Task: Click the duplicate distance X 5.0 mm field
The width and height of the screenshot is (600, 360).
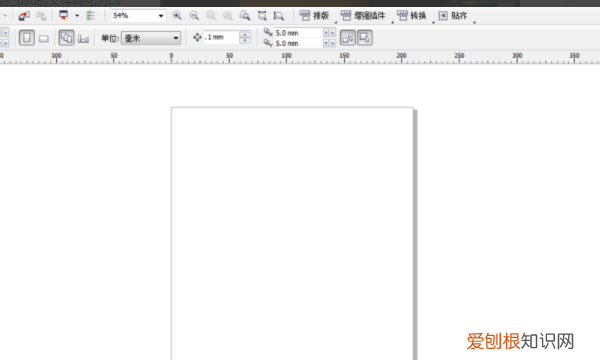Action: tap(299, 33)
